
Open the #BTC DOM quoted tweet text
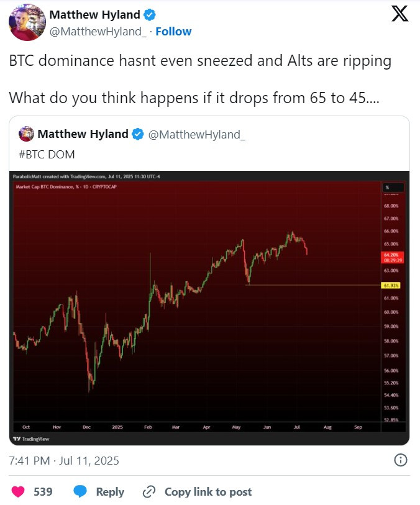(47, 155)
